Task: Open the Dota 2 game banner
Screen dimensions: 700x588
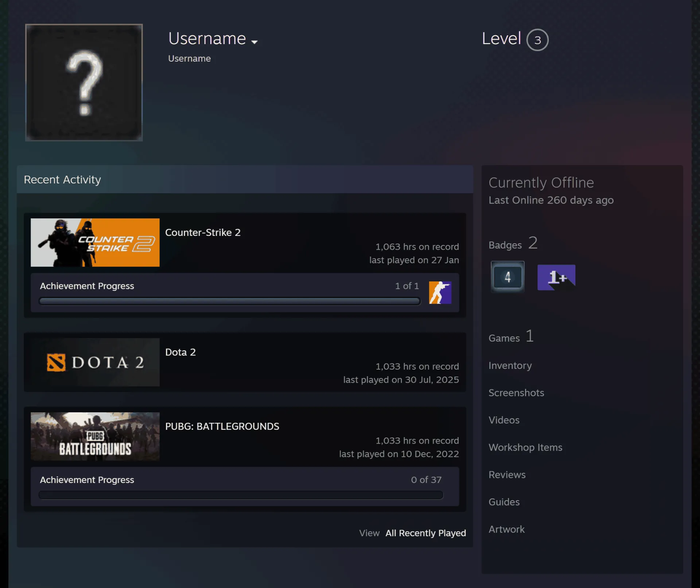Action: 95,362
